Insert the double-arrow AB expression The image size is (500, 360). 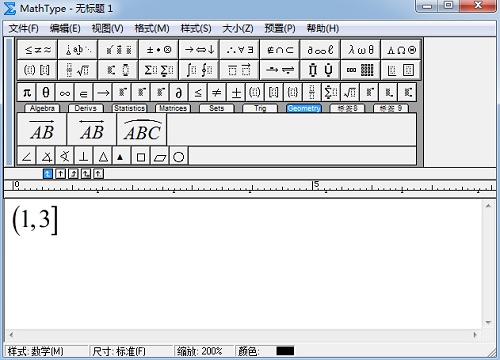tap(92, 129)
